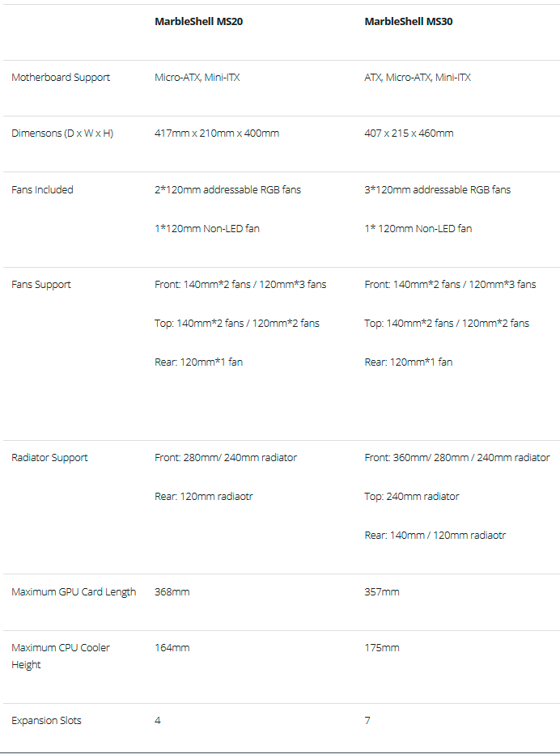Viewport: 560px width, 754px height.
Task: Click the Dimensons (D x W x H) label
Action: (62, 133)
